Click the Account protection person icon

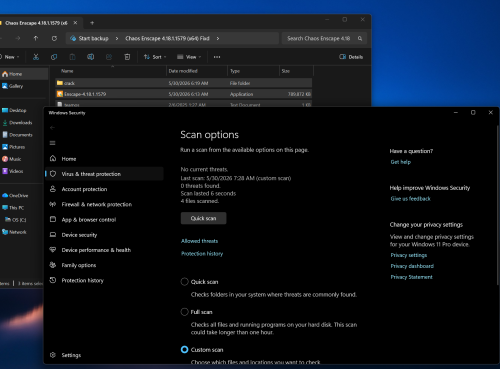click(x=53, y=189)
